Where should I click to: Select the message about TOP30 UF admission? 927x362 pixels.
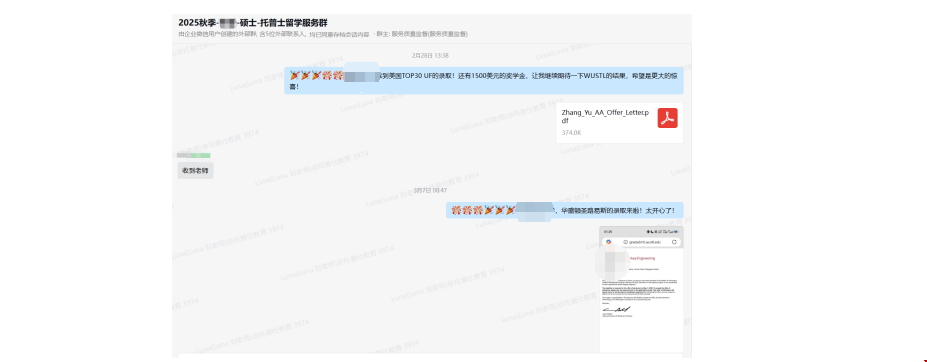(484, 80)
